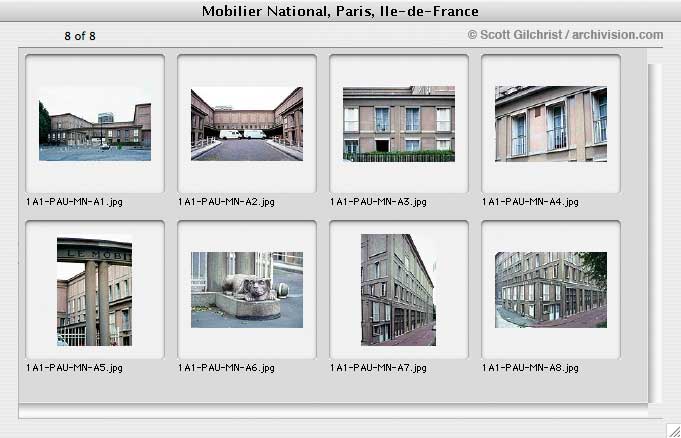Select thumbnail 1A1-PAU-MN-A4 window detail
The image size is (681, 438).
[x=551, y=124]
